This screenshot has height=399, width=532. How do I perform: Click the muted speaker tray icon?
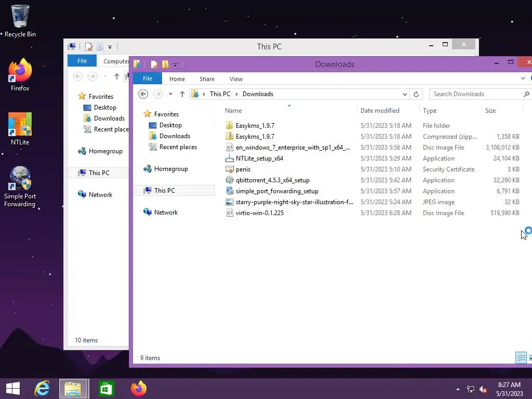[x=483, y=389]
